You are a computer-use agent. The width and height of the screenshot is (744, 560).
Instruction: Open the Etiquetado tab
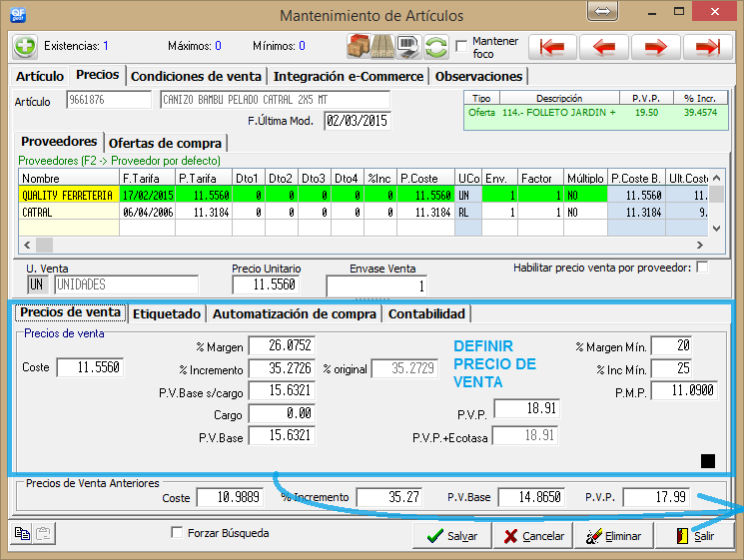[x=167, y=313]
